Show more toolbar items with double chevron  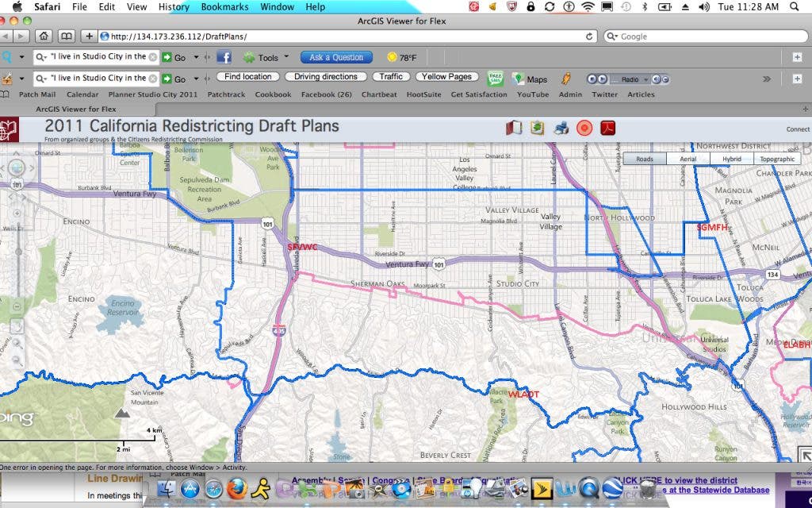[767, 79]
